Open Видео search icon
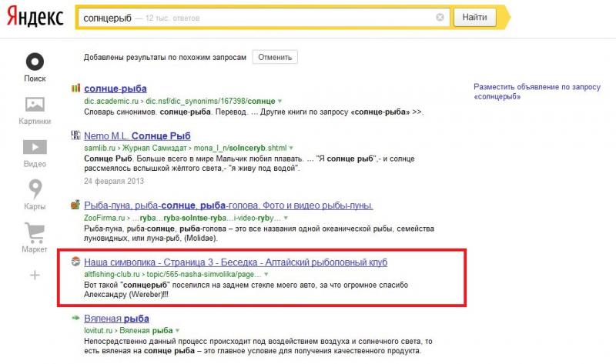This screenshot has width=616, height=364. [35, 147]
